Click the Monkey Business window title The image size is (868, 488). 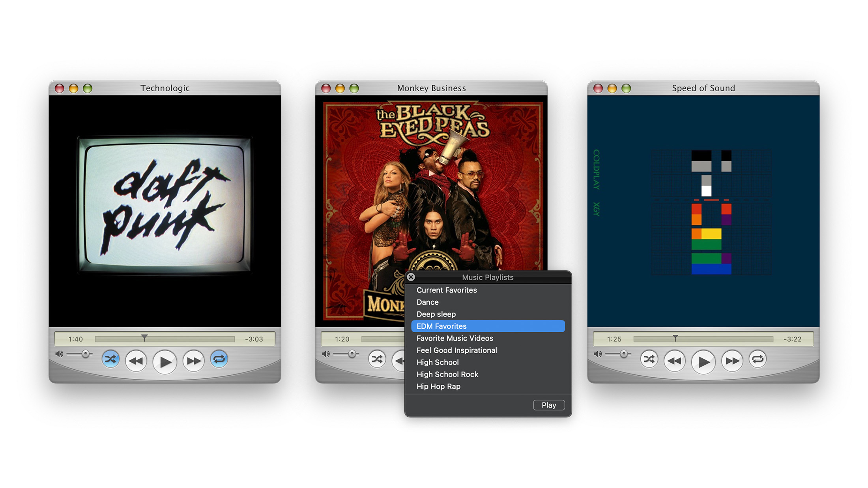click(x=431, y=88)
